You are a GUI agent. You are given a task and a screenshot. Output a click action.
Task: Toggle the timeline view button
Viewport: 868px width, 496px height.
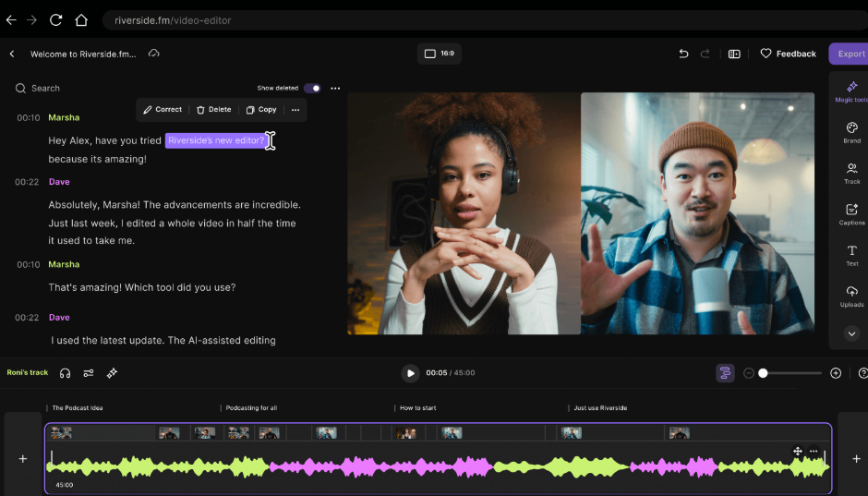[725, 373]
